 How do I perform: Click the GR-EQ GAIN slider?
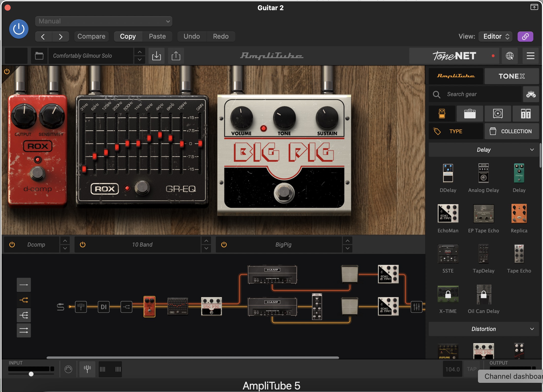(200, 144)
